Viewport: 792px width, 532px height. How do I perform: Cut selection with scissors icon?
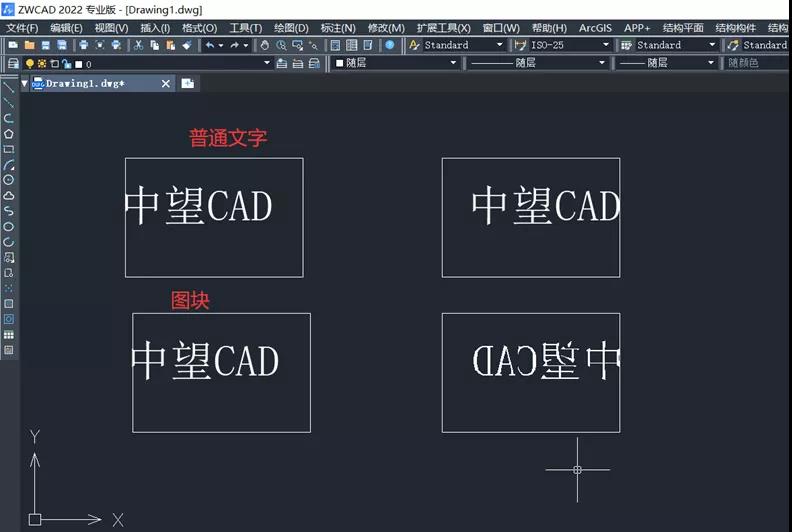tap(138, 45)
